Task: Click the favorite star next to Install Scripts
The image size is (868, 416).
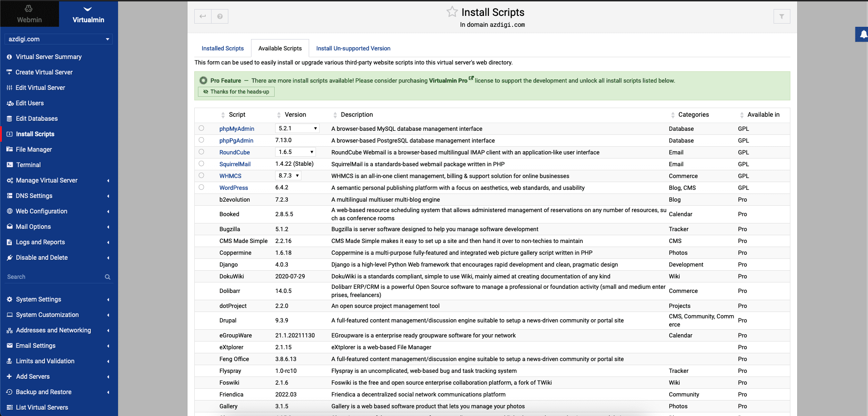Action: 452,12
